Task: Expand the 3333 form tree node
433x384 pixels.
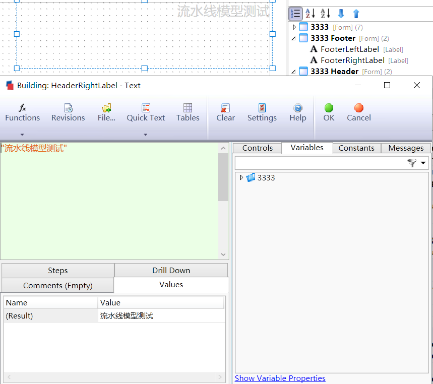Action: [x=294, y=27]
